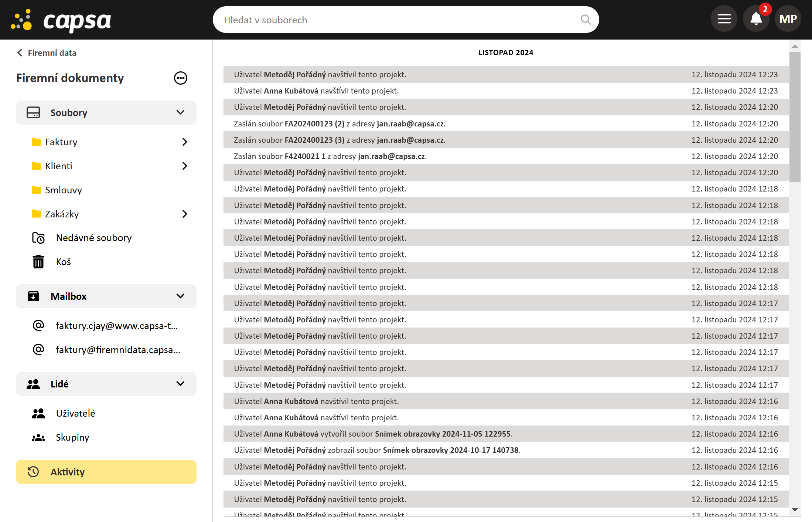812x522 pixels.
Task: Open the Koš trash bin
Action: 63,262
